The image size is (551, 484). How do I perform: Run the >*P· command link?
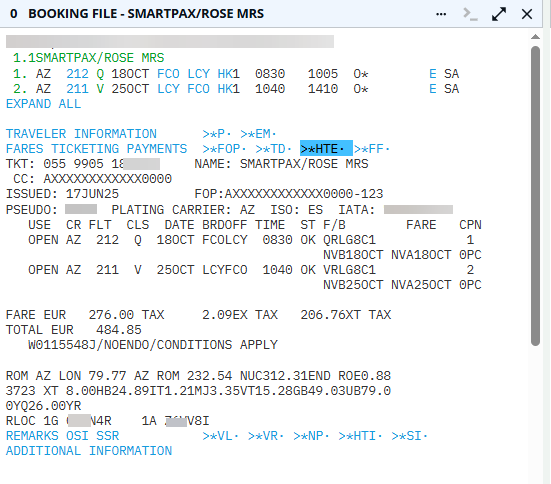click(217, 134)
